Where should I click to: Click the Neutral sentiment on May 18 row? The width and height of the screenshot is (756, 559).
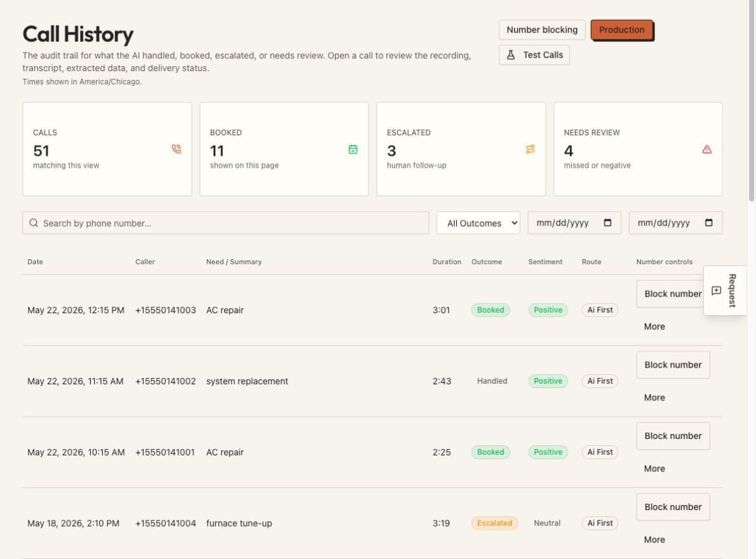pyautogui.click(x=547, y=523)
